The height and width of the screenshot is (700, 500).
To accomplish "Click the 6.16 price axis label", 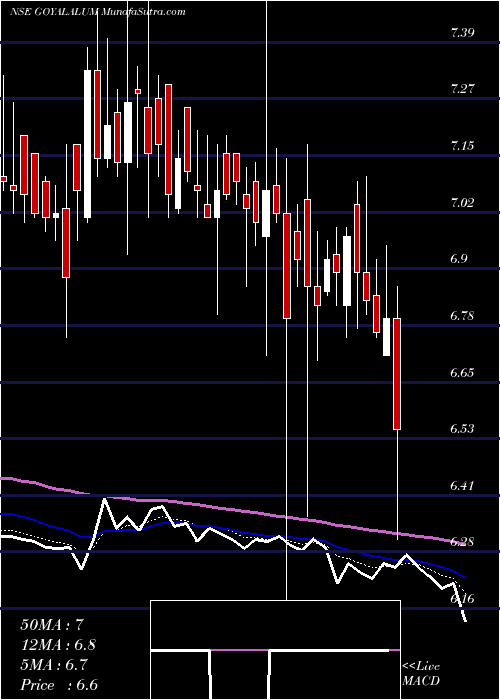I will pos(462,599).
